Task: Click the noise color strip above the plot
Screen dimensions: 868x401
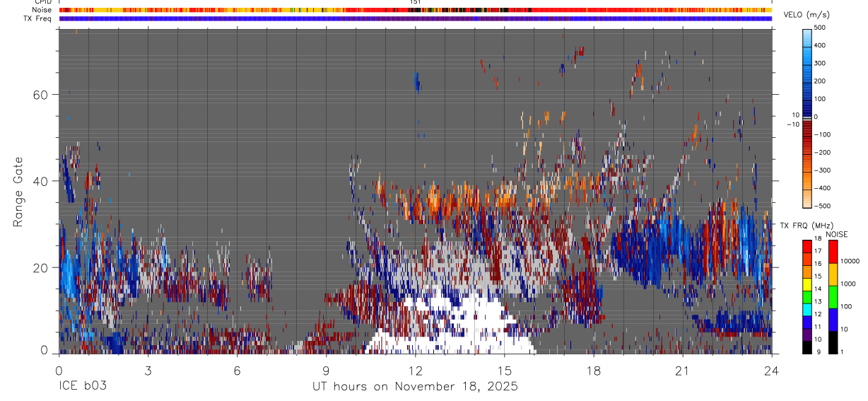Action: coord(416,10)
